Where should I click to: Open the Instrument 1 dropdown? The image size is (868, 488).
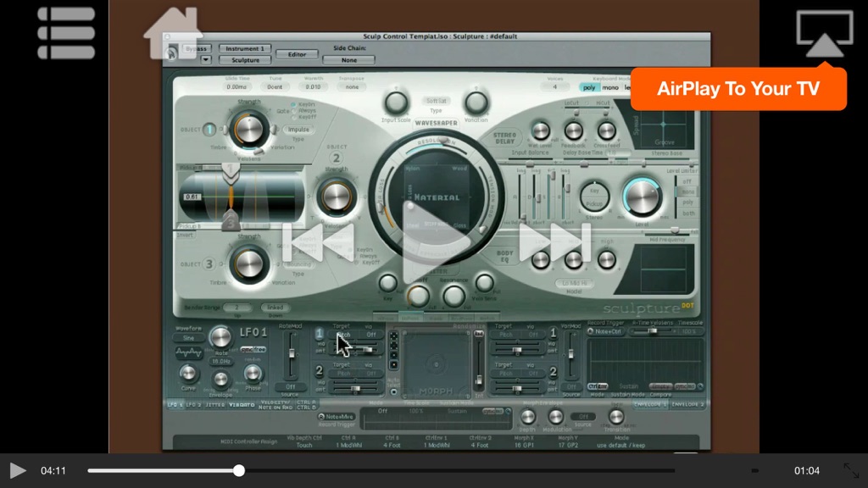coord(245,48)
